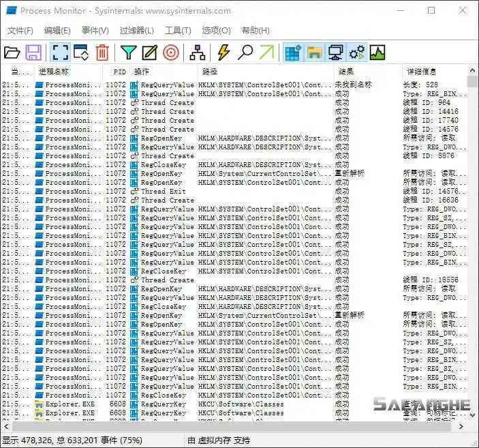This screenshot has width=479, height=448.
Task: Toggle registry activity display icon
Action: (x=293, y=53)
